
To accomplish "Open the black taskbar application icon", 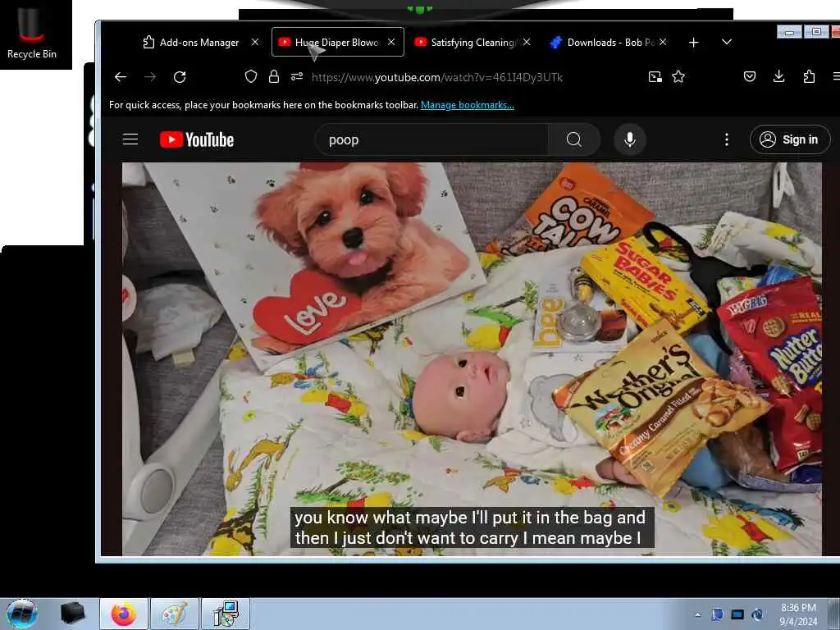I will click(73, 614).
